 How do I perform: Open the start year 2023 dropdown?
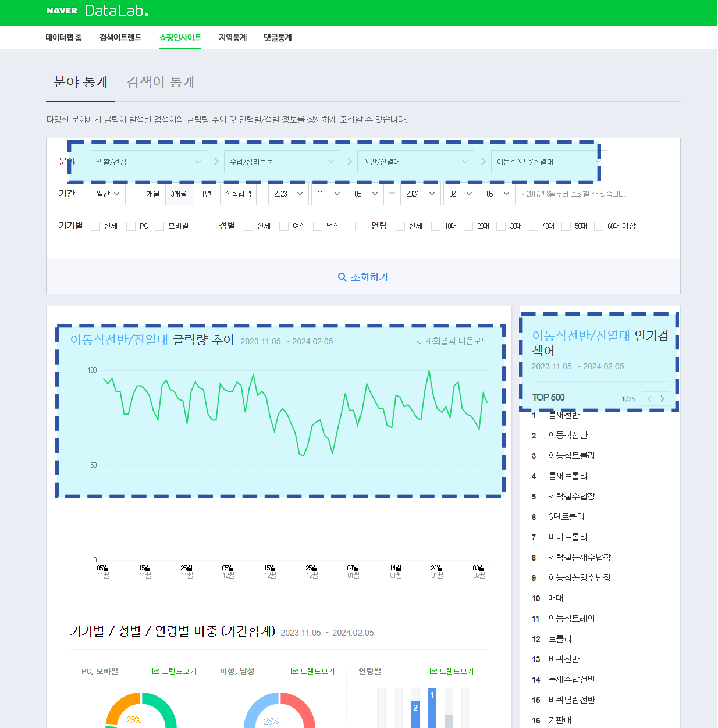pyautogui.click(x=288, y=194)
